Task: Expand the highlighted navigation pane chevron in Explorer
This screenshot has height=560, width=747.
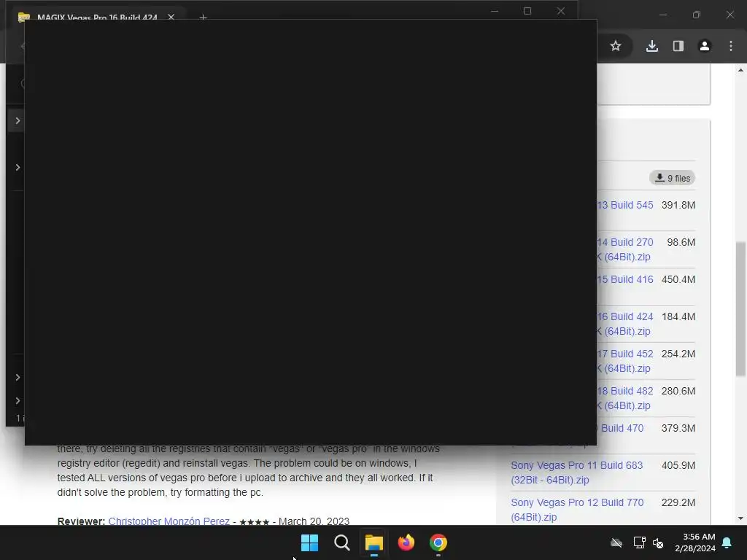Action: click(18, 120)
